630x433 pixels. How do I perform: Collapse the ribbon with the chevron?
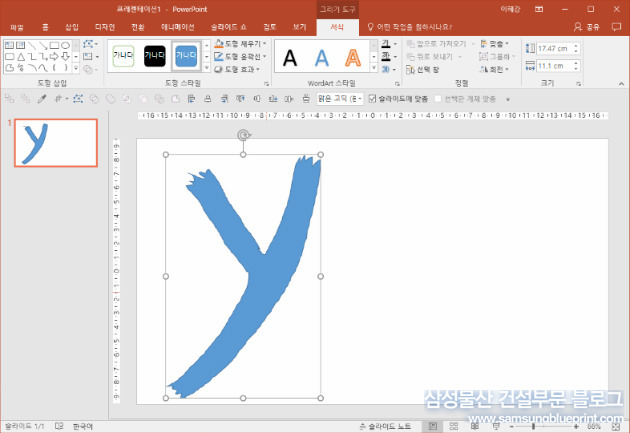pyautogui.click(x=621, y=84)
